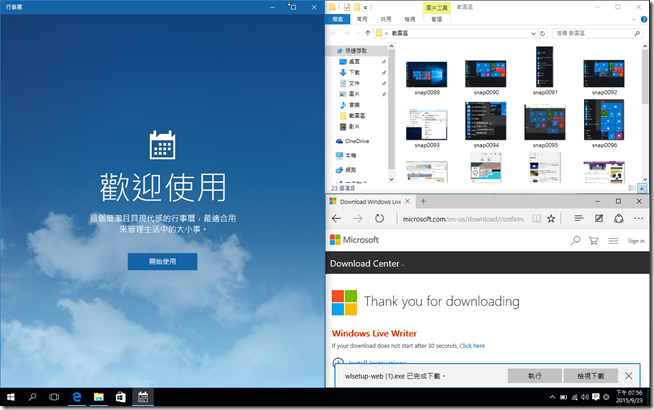
Task: Open address bar history dropdown in Explorer
Action: [x=533, y=33]
